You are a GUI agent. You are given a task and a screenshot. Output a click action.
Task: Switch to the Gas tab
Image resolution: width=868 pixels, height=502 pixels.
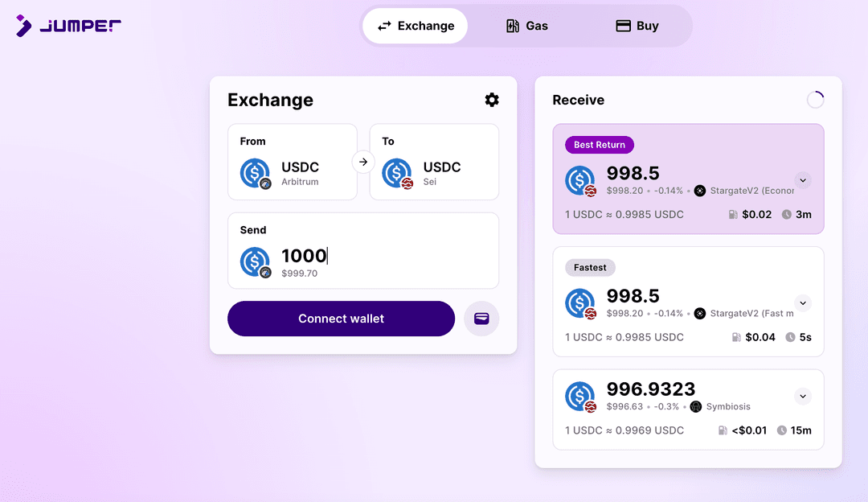(527, 26)
